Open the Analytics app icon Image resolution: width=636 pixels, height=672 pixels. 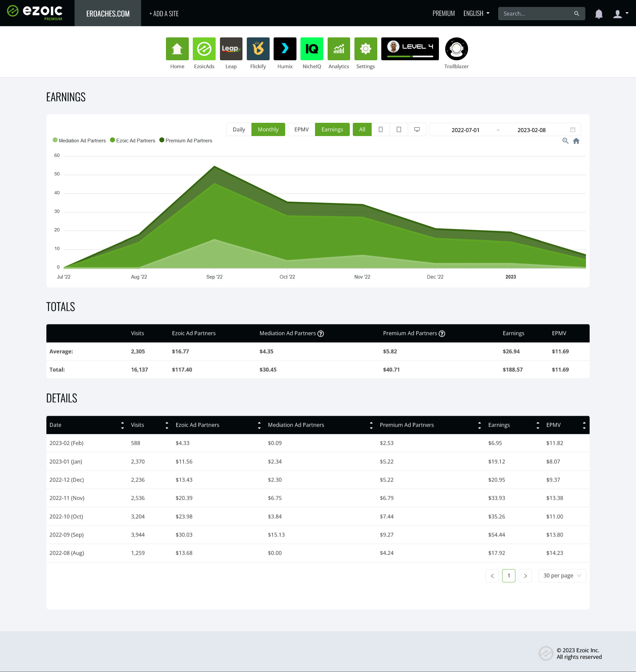339,49
